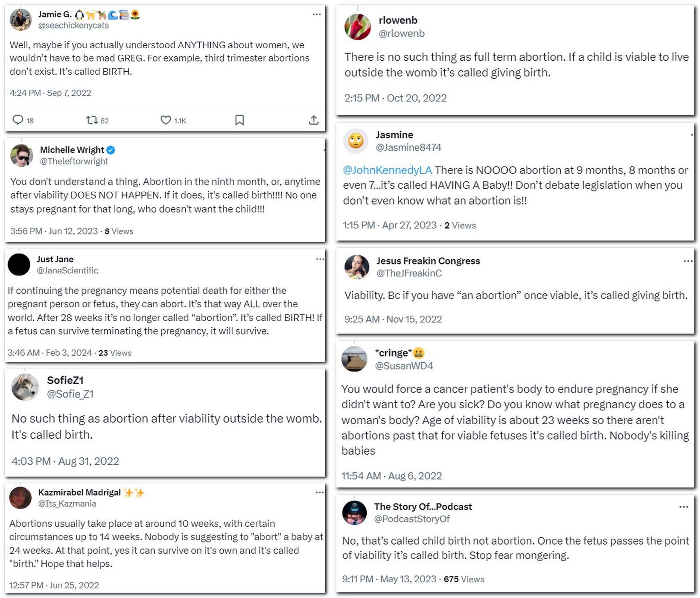Open Michelle Wright's profile avatar
Screen dimensions: 700x598
22,155
